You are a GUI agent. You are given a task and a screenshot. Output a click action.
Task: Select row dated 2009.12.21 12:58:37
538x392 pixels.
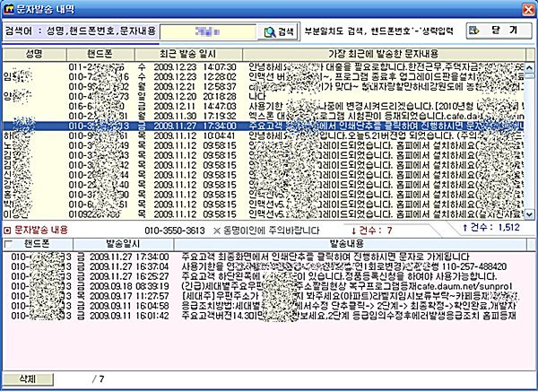264,86
